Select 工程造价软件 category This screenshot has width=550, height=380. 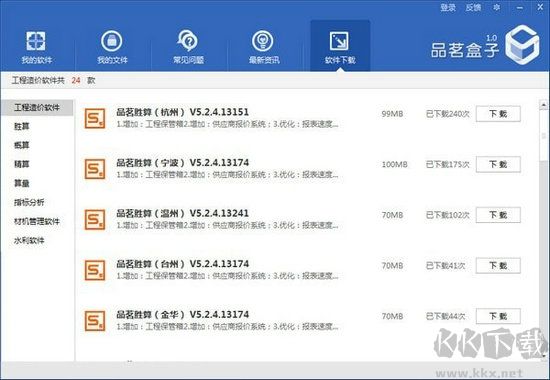click(37, 107)
